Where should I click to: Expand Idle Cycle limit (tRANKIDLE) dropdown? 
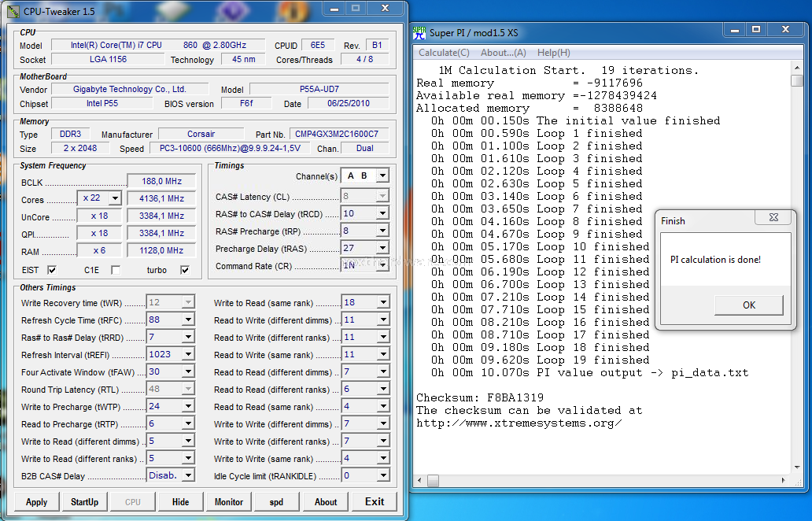pos(382,475)
